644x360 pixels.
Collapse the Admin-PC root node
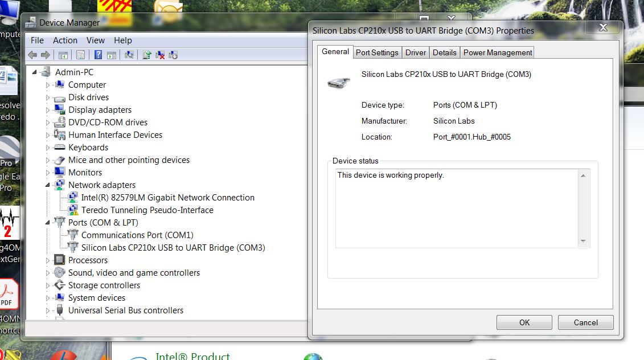tap(35, 72)
